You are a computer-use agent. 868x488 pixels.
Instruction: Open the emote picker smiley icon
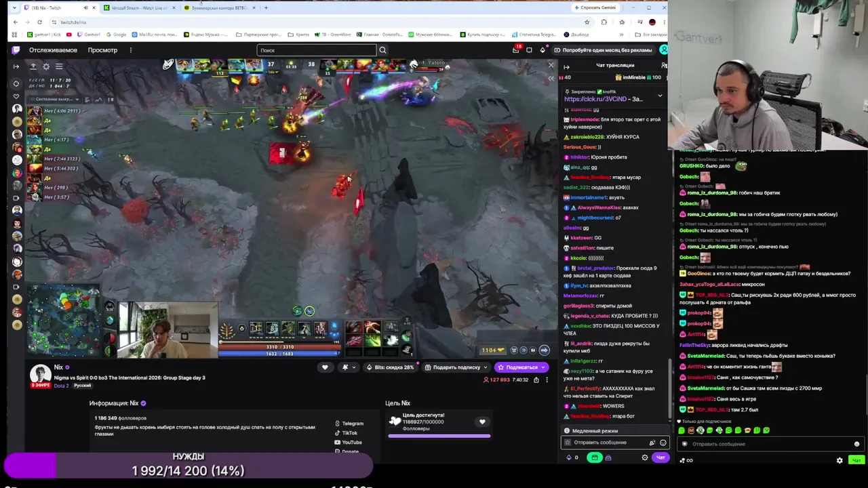point(663,443)
